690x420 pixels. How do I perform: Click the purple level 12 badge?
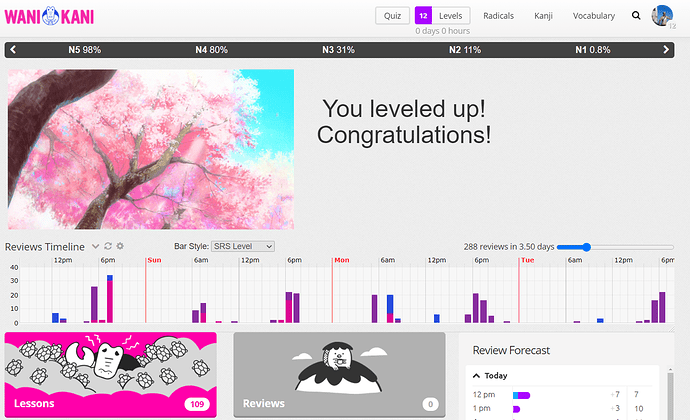[423, 16]
